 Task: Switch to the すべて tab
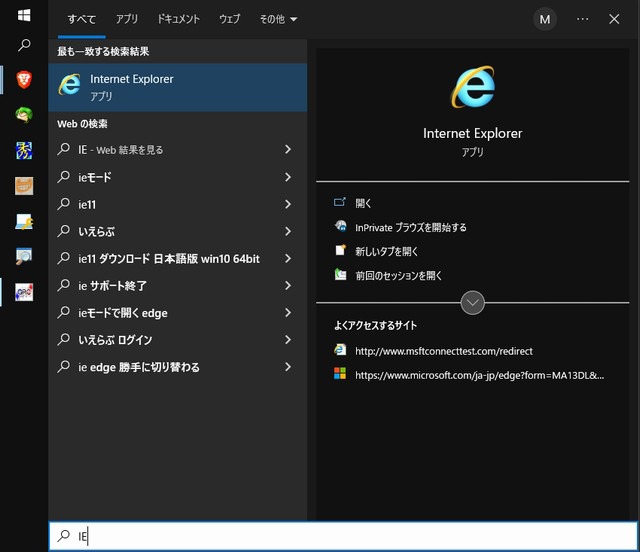[82, 19]
